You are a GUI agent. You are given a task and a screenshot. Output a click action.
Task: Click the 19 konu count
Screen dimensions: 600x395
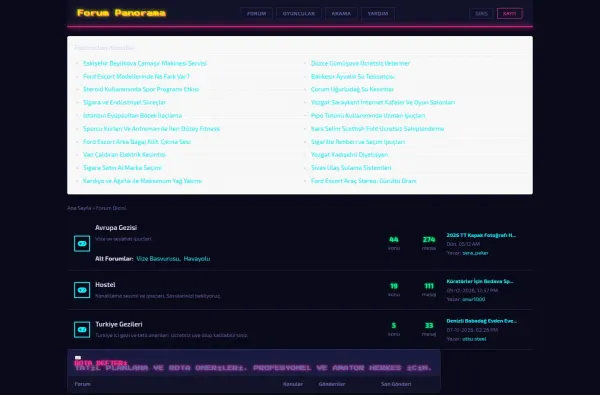(394, 286)
